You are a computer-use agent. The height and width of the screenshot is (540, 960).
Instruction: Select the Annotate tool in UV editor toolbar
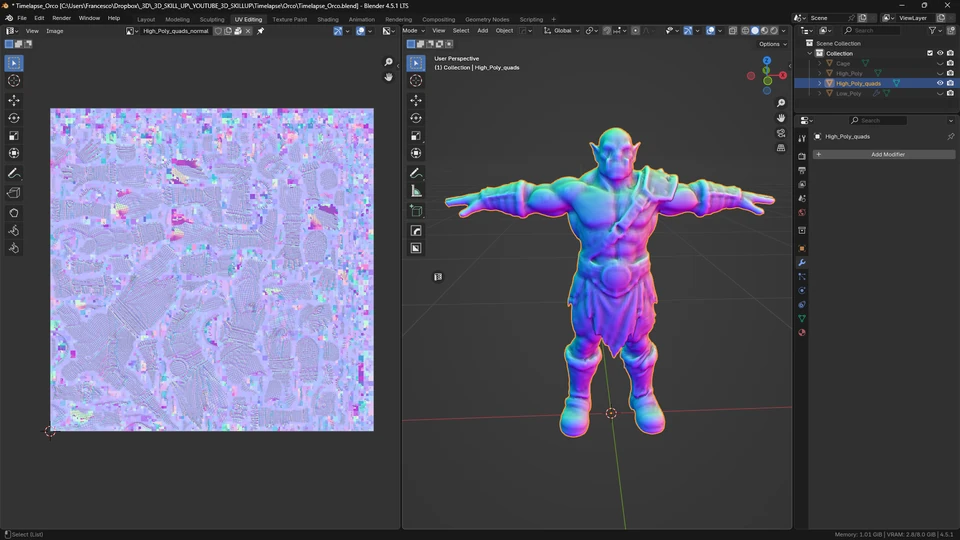[13, 173]
